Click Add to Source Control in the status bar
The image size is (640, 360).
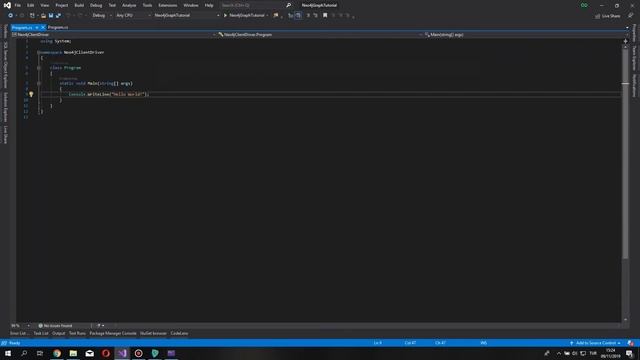596,343
